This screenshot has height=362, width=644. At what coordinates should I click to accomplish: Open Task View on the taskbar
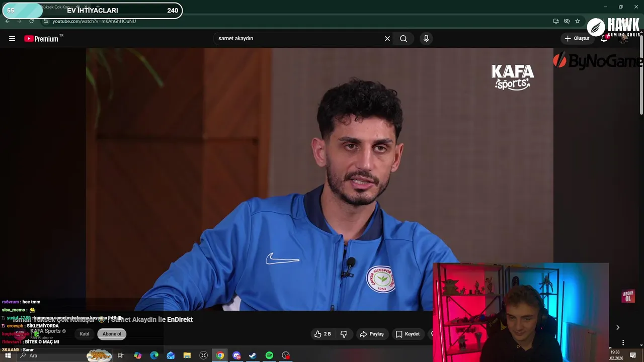pyautogui.click(x=121, y=355)
